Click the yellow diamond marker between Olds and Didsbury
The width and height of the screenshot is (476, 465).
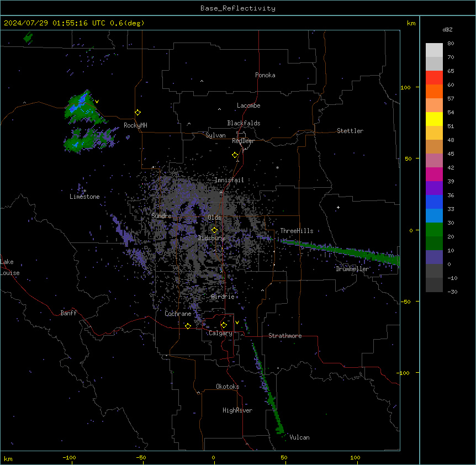[214, 230]
